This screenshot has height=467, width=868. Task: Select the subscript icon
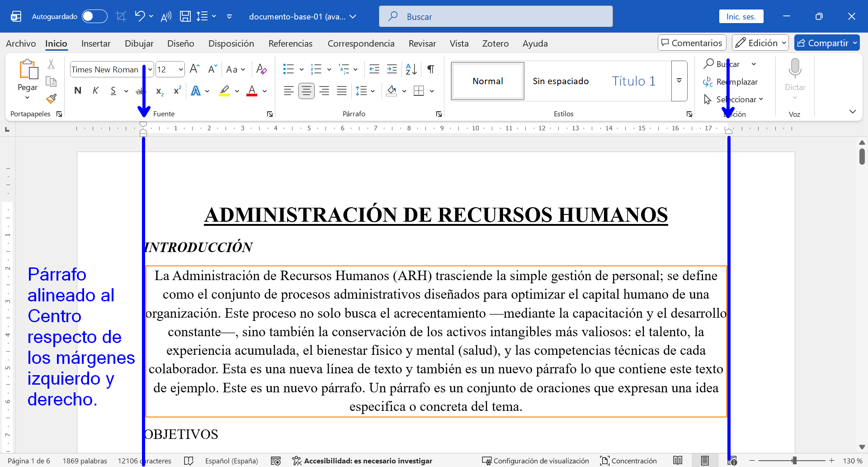pyautogui.click(x=159, y=91)
